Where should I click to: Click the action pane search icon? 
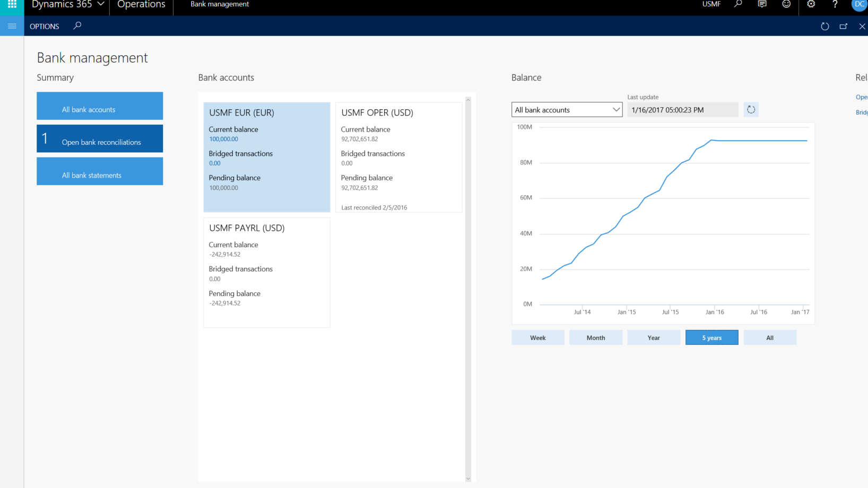tap(77, 25)
